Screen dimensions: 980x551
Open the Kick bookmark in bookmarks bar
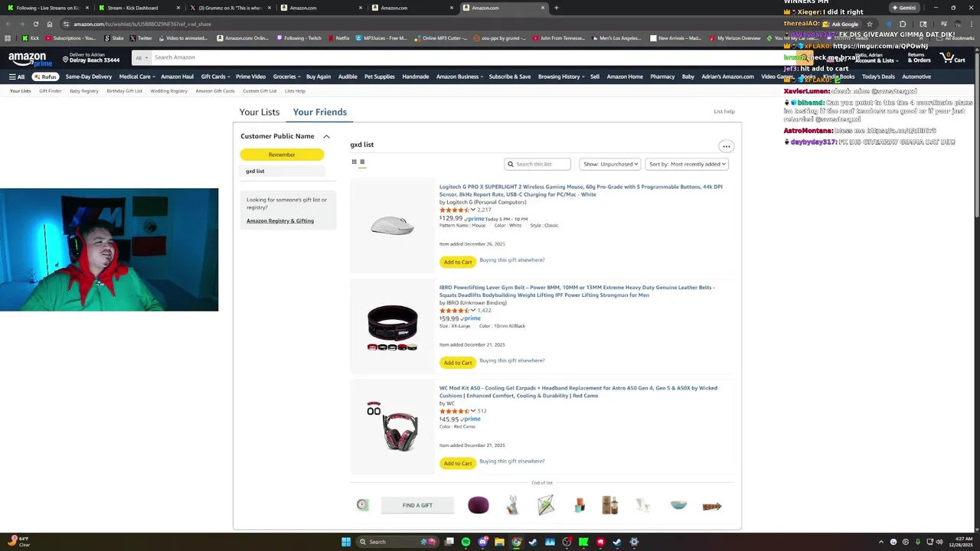(31, 37)
